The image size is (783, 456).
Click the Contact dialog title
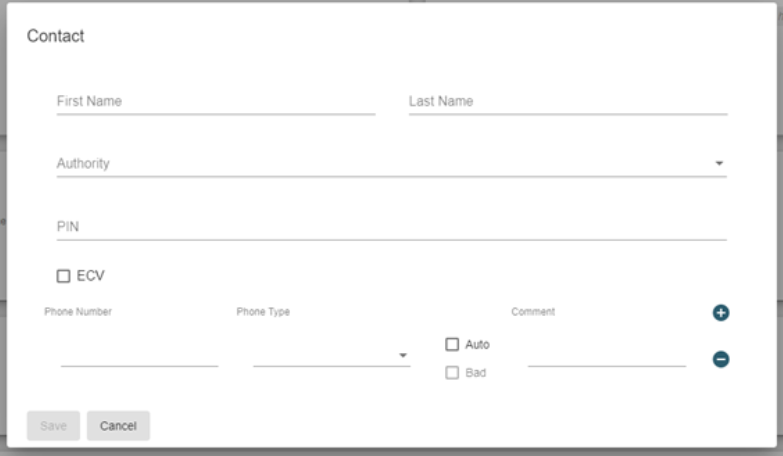pos(56,36)
